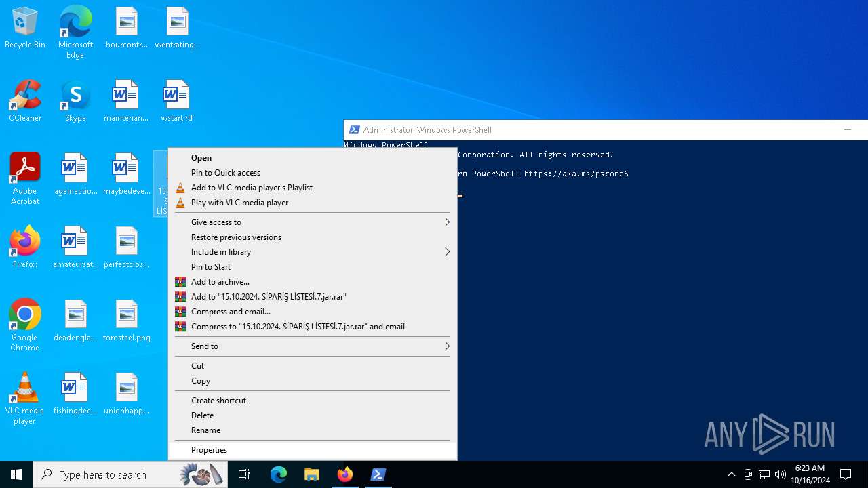Select the deadengla... image file icon
The height and width of the screenshot is (488, 868).
(75, 321)
